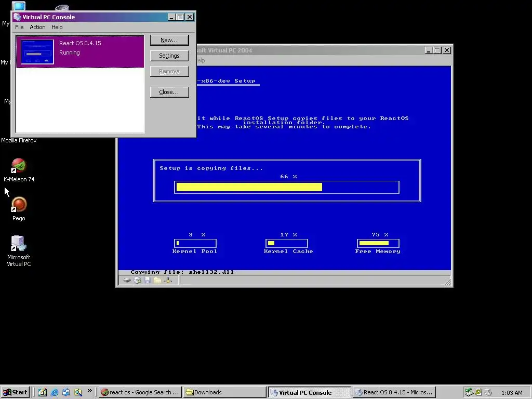This screenshot has width=532, height=399.
Task: Click the Virtual PC tray icon
Action: [488, 392]
